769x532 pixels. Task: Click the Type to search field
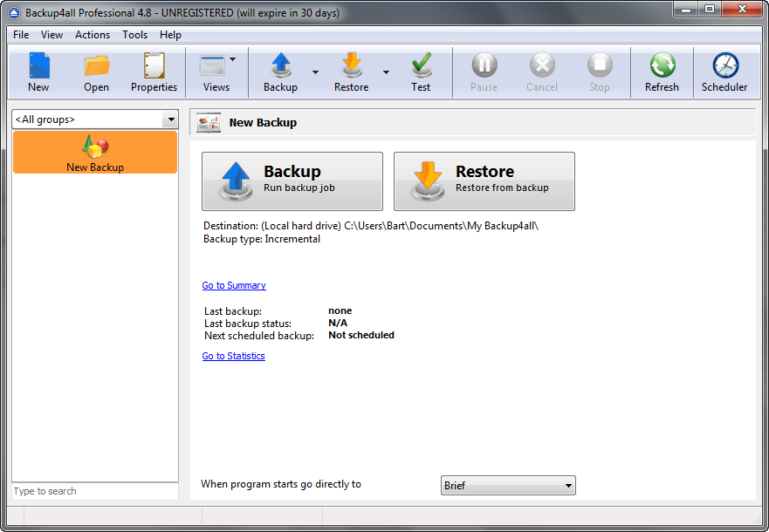[x=95, y=491]
